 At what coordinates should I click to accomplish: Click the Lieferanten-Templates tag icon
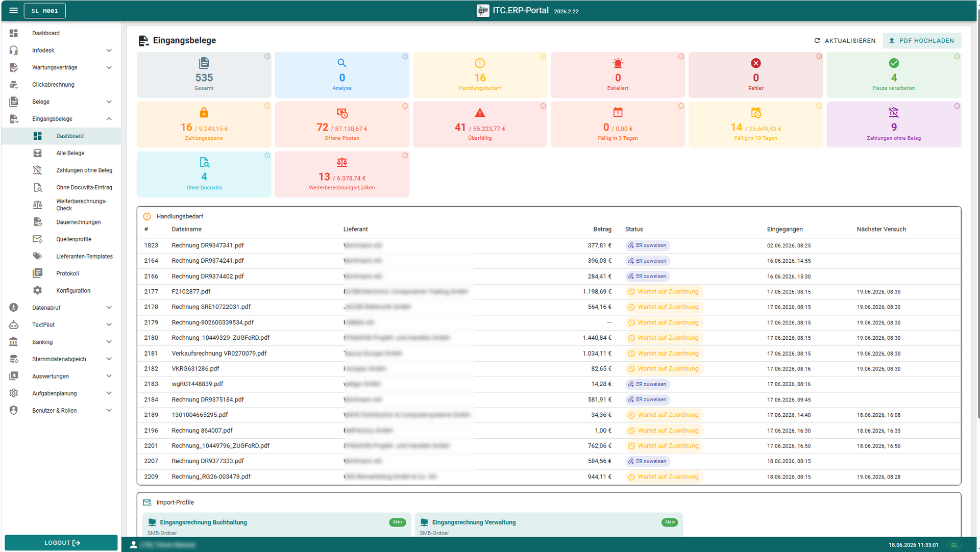[38, 256]
